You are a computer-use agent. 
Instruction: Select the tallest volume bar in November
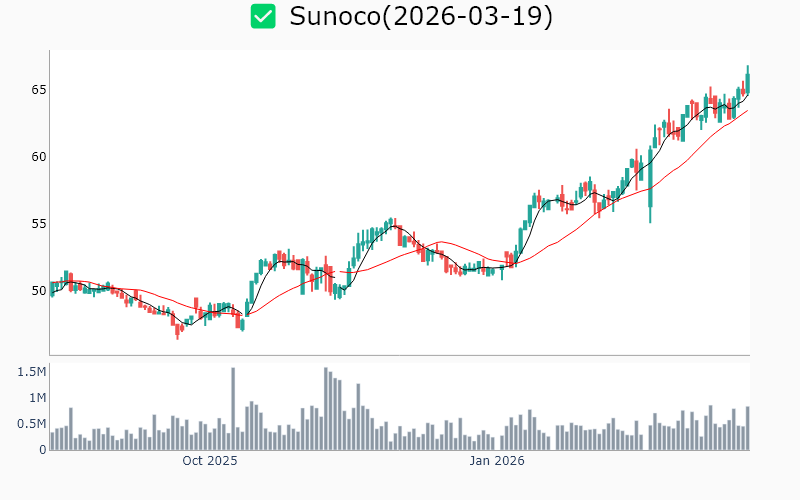(x=326, y=410)
